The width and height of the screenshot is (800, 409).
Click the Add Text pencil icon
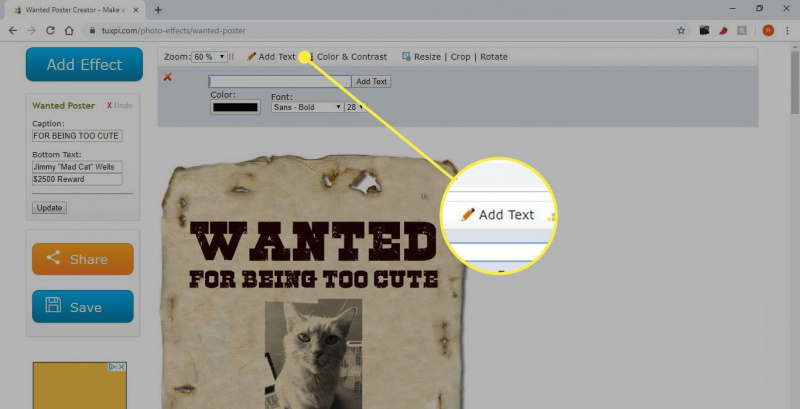tap(251, 57)
